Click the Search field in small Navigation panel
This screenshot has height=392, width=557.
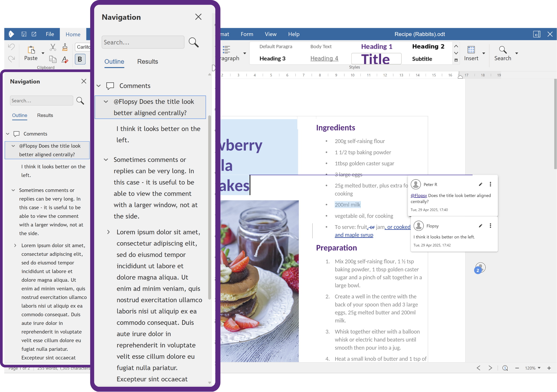tap(41, 101)
